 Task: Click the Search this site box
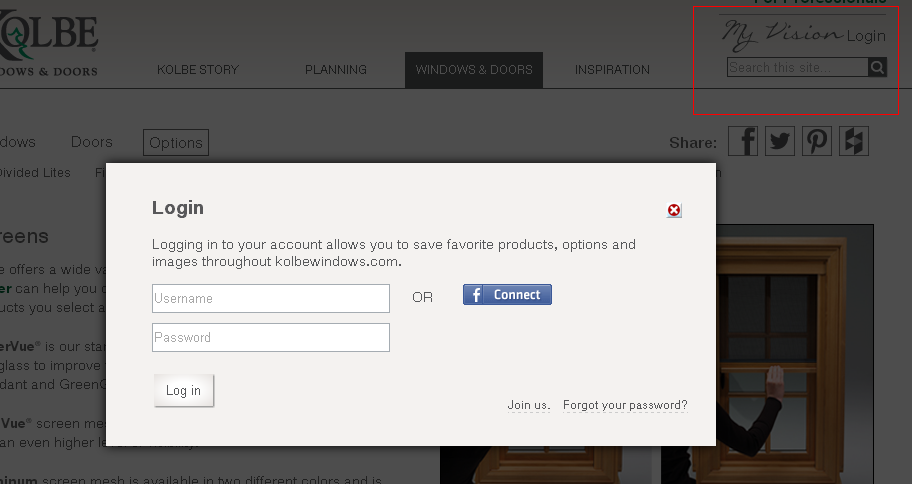coord(797,68)
